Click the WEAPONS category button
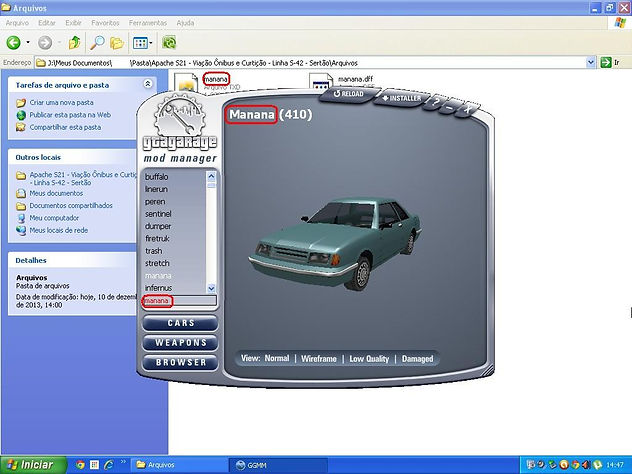Image resolution: width=632 pixels, height=474 pixels. (180, 343)
